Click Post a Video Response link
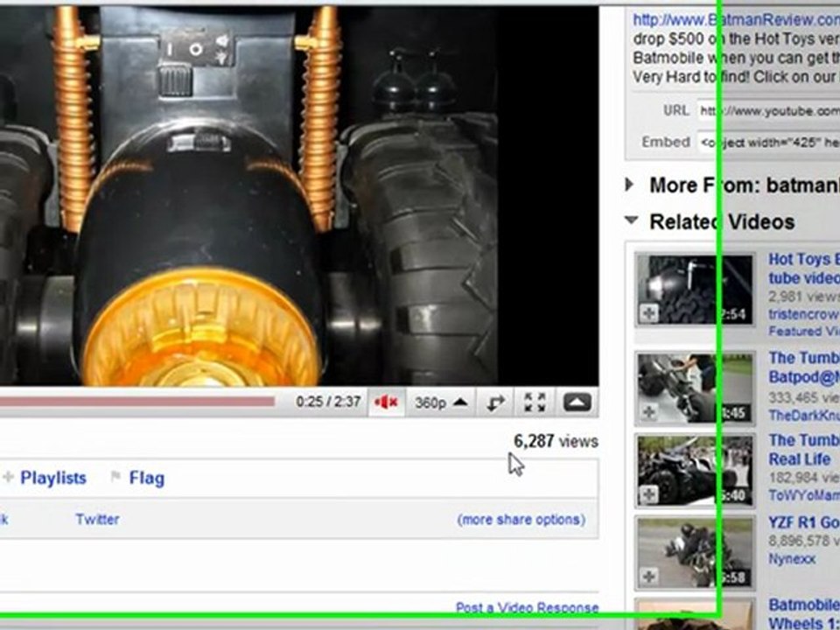Image resolution: width=840 pixels, height=630 pixels. click(x=527, y=607)
